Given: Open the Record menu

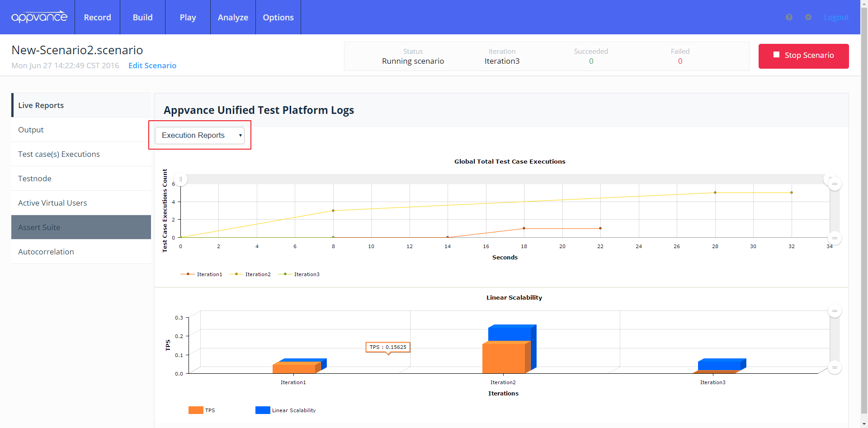Looking at the screenshot, I should coord(97,17).
